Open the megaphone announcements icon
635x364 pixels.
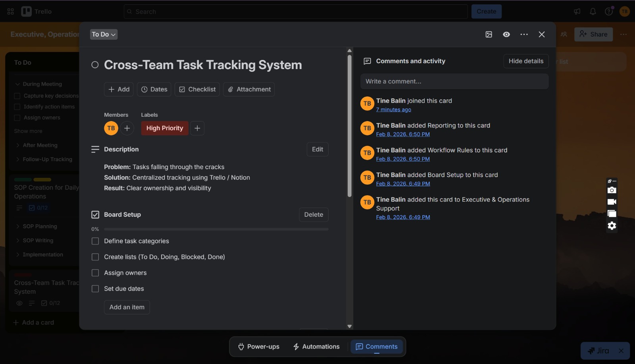point(577,12)
